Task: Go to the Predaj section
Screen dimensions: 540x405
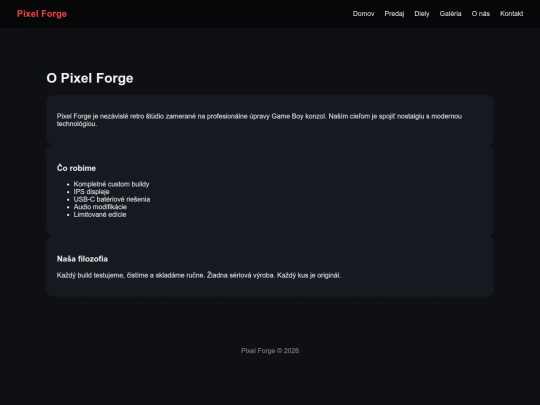Action: pos(394,14)
